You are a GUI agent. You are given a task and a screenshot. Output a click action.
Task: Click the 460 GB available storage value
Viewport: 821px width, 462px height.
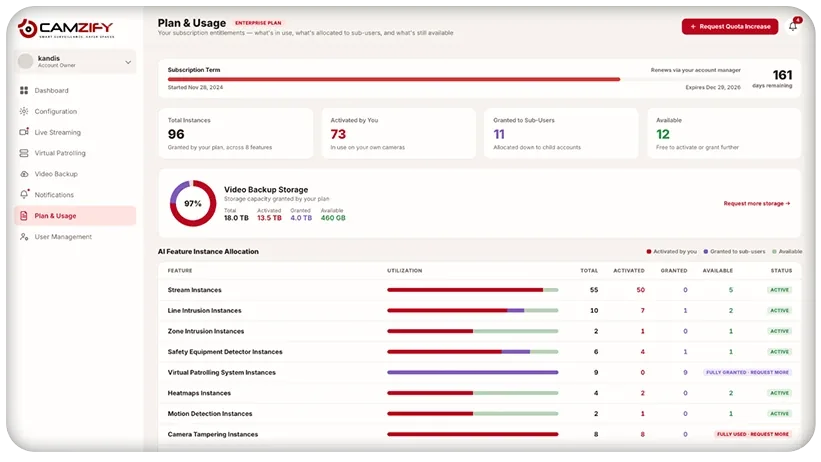pyautogui.click(x=333, y=218)
